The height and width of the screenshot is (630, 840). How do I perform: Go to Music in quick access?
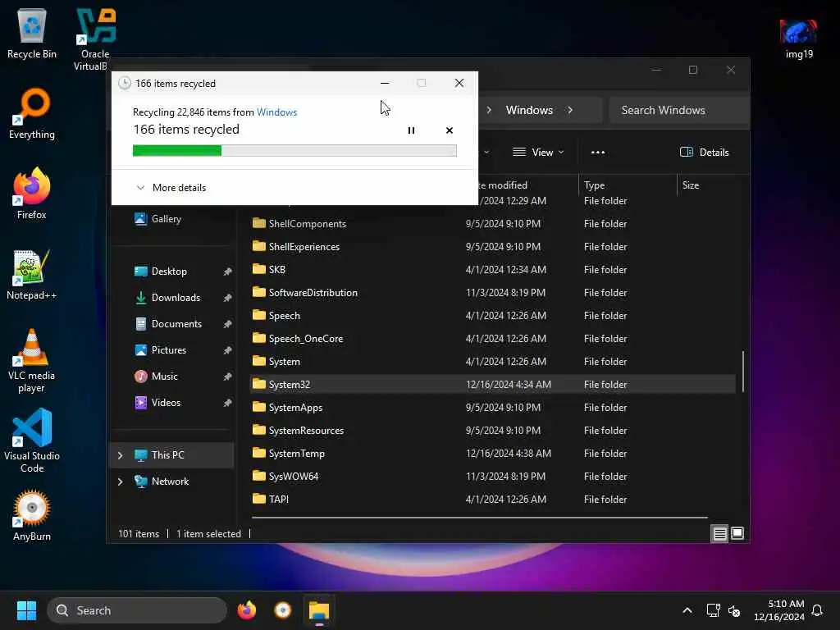tap(164, 376)
